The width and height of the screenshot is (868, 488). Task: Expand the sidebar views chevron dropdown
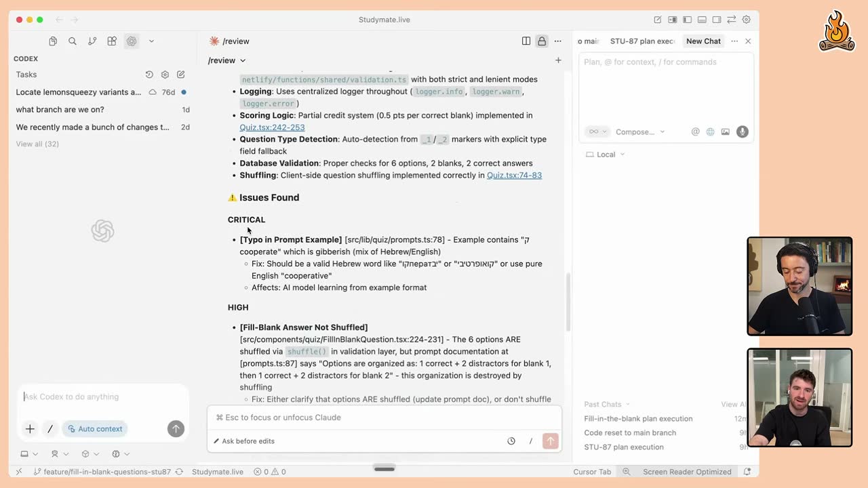pyautogui.click(x=151, y=41)
